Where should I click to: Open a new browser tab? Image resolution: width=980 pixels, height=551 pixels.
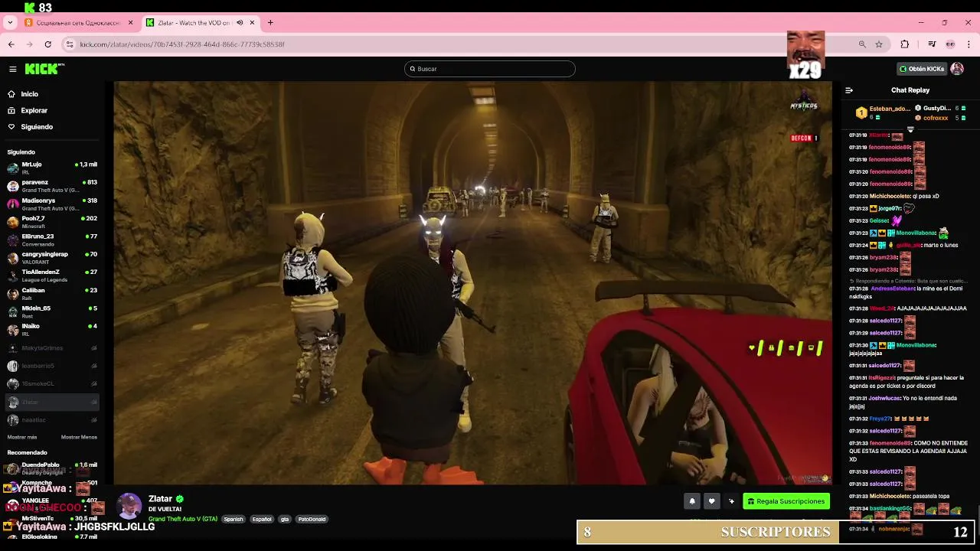[270, 23]
